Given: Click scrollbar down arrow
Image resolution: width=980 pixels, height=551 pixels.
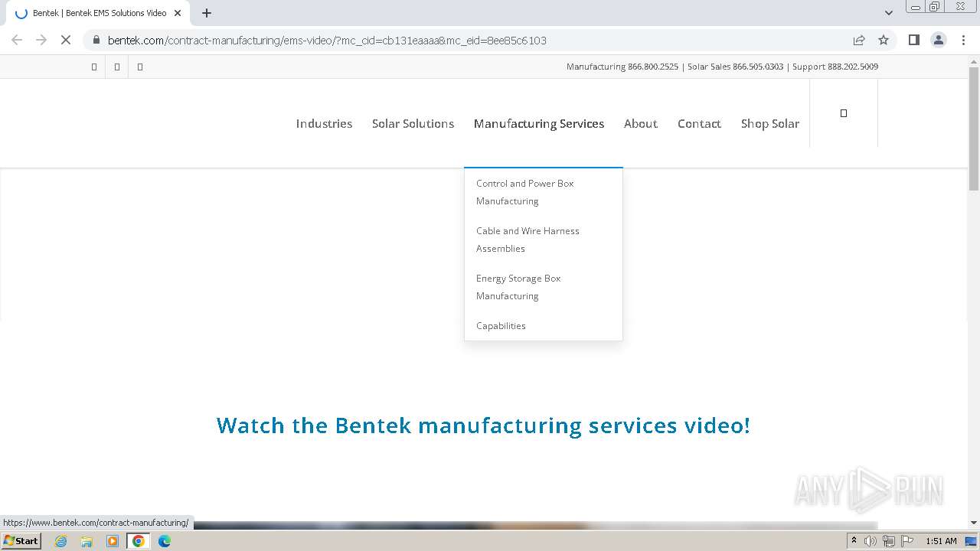Looking at the screenshot, I should point(974,523).
